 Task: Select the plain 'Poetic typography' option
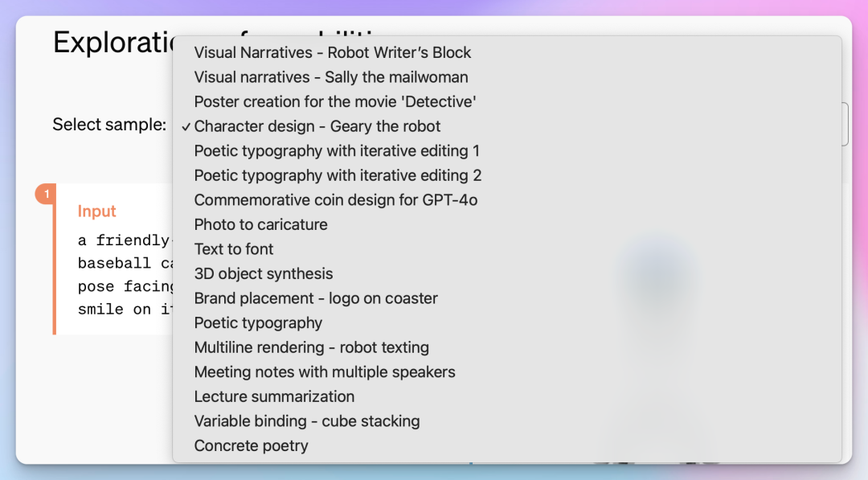click(258, 323)
